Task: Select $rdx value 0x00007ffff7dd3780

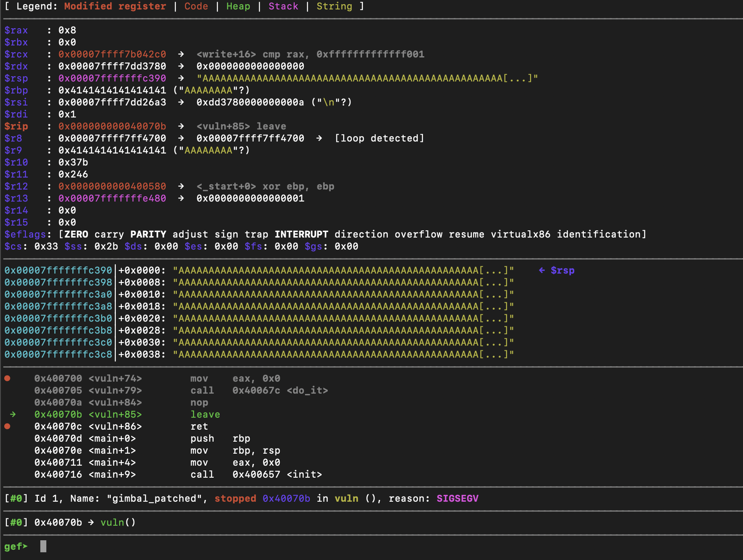Action: tap(112, 66)
